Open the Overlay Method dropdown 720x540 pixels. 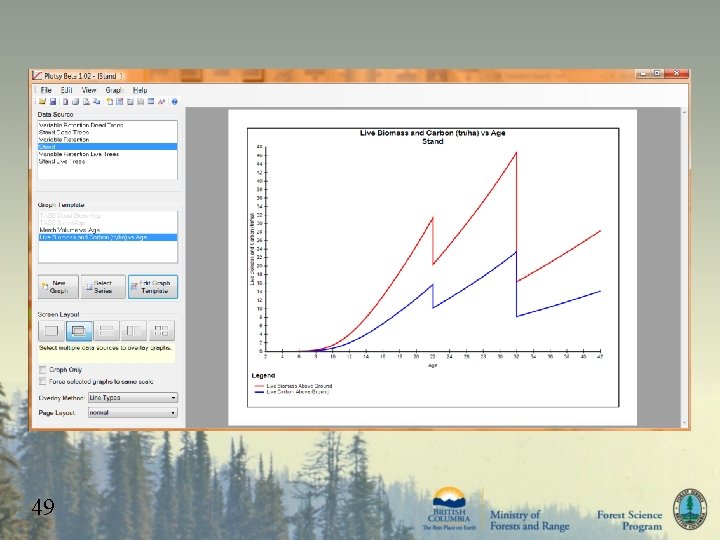133,398
